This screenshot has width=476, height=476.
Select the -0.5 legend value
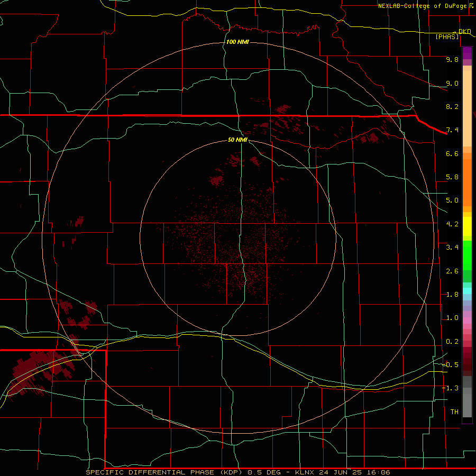(x=451, y=365)
